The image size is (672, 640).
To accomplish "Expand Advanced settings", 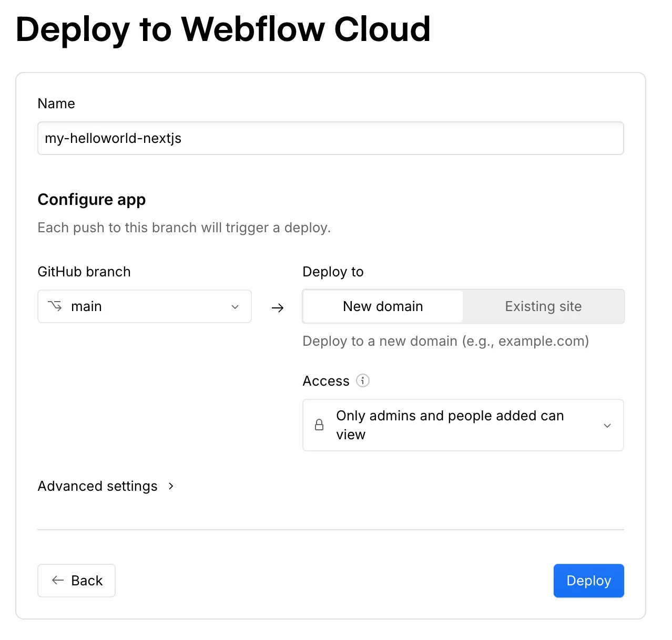I will tap(106, 486).
